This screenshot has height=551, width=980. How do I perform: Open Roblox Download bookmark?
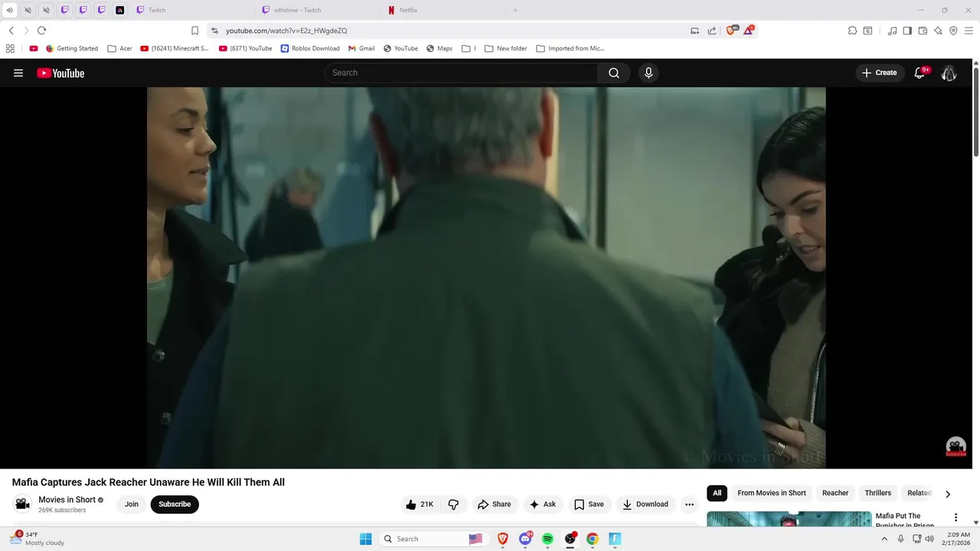pos(310,48)
